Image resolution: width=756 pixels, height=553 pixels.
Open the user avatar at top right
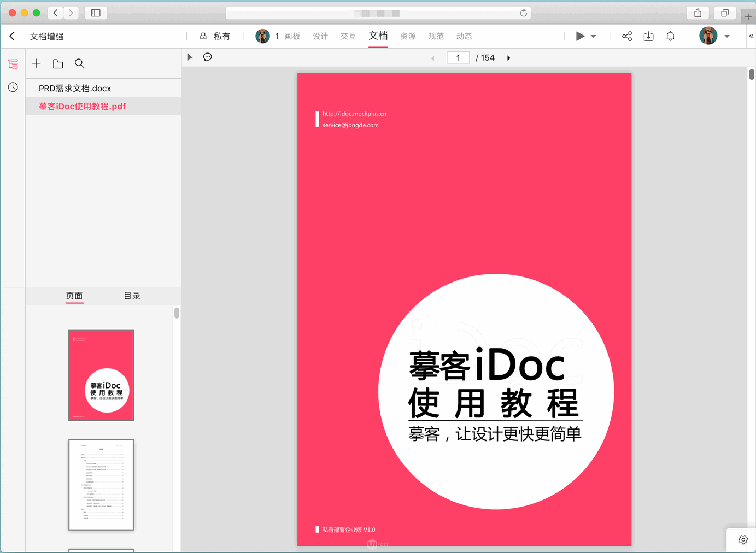click(x=708, y=36)
